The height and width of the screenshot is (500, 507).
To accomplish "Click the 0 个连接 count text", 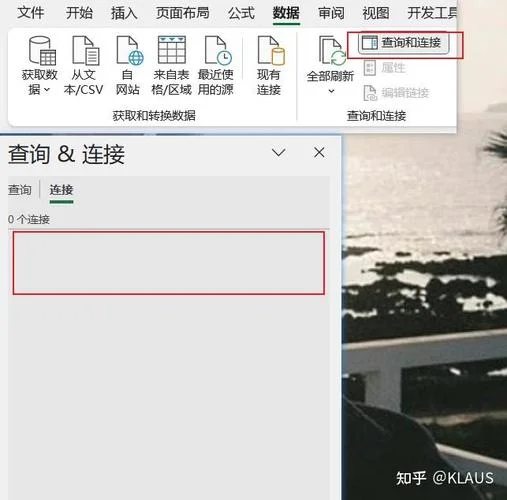I will pos(29,219).
